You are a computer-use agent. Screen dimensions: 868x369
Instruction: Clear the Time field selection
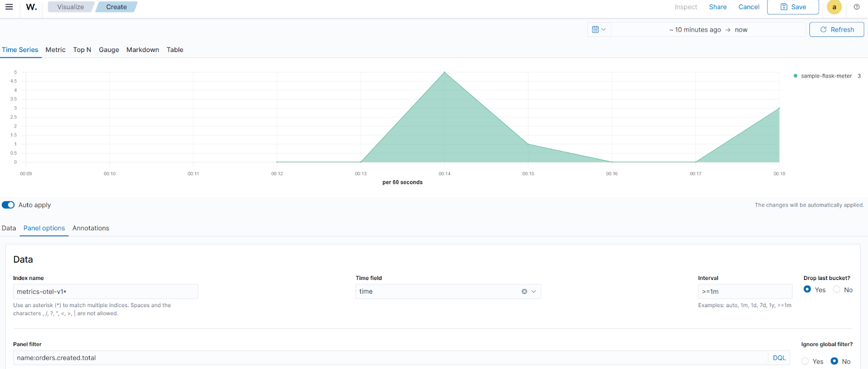click(x=524, y=291)
